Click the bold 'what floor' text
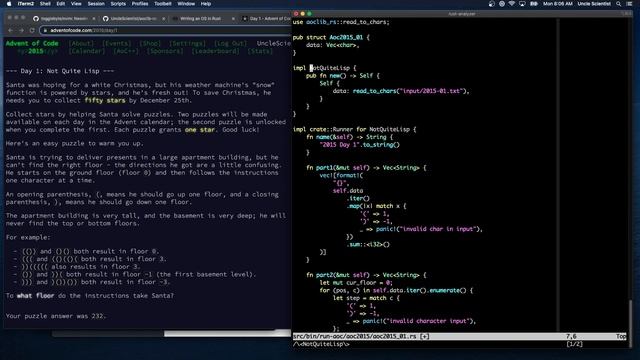 click(x=36, y=296)
